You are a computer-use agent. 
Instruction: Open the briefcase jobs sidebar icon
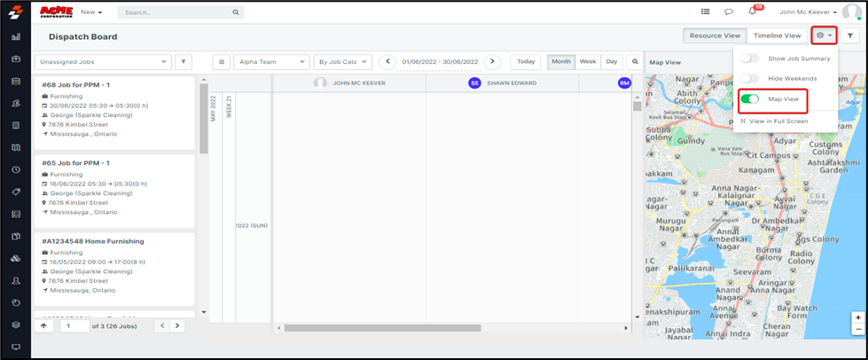pos(16,59)
